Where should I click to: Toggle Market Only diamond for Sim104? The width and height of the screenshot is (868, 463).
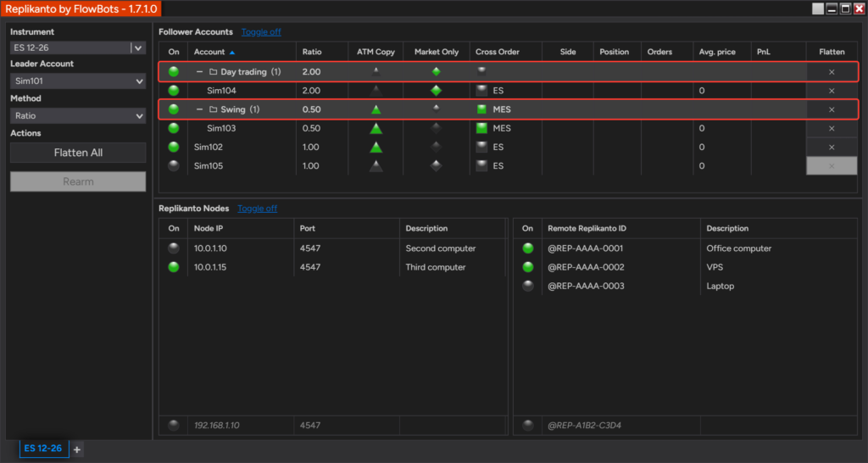point(437,90)
